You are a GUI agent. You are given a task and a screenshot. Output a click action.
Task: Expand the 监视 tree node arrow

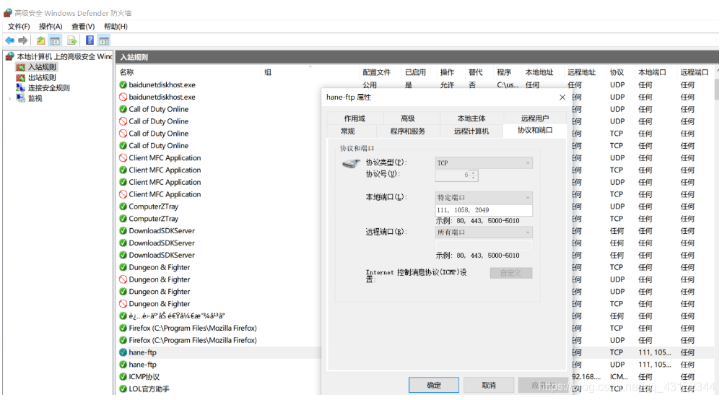coord(10,98)
